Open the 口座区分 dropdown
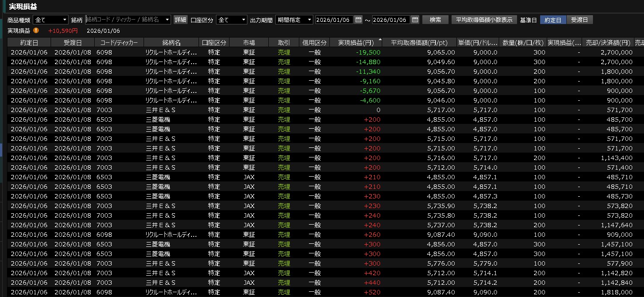 click(x=232, y=20)
